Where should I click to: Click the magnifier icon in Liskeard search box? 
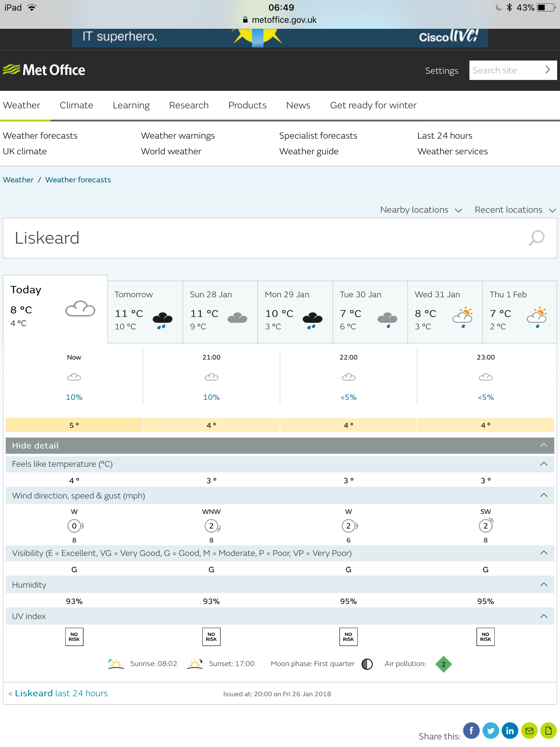click(536, 238)
